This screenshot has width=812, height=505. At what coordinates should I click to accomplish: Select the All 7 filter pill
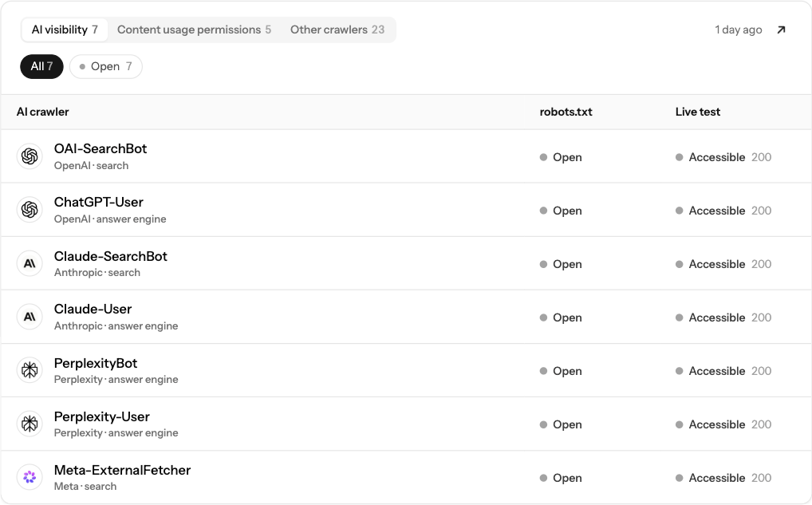(x=41, y=66)
